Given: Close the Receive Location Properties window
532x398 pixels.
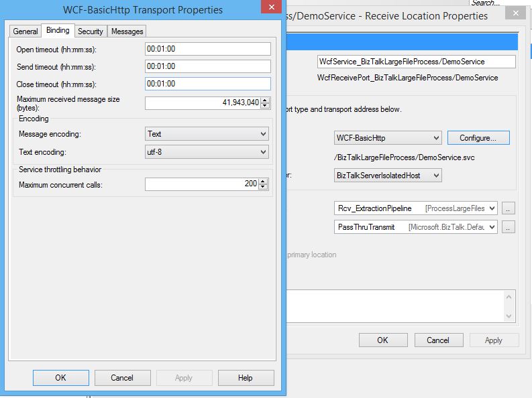Looking at the screenshot, I should pos(516,13).
